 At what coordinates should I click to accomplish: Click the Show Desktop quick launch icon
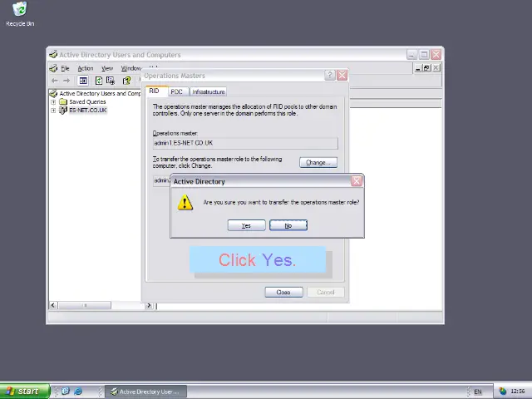click(x=66, y=392)
